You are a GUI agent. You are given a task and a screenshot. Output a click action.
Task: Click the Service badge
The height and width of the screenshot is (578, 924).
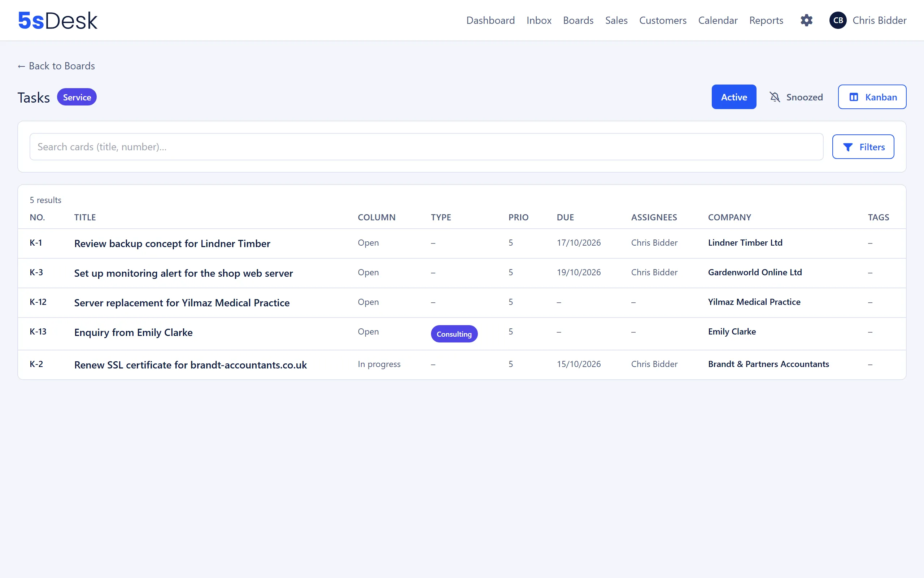pos(77,97)
